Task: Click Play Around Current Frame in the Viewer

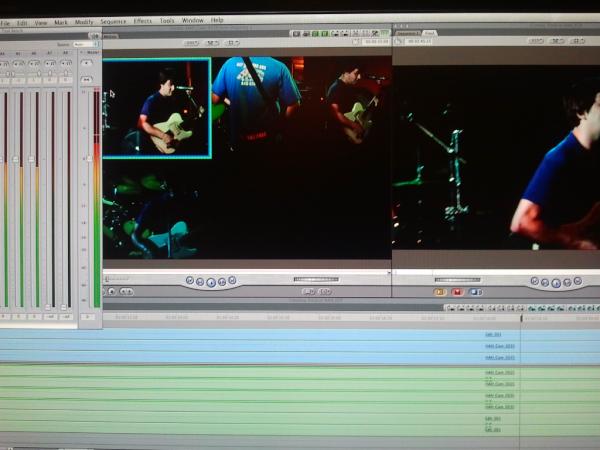Action: coord(222,282)
